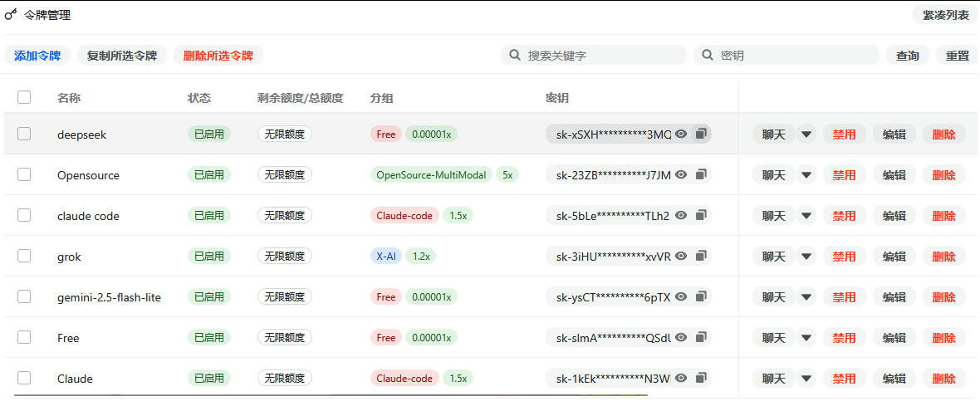Show the Free token key via eye icon
Image resolution: width=980 pixels, height=411 pixels.
681,336
